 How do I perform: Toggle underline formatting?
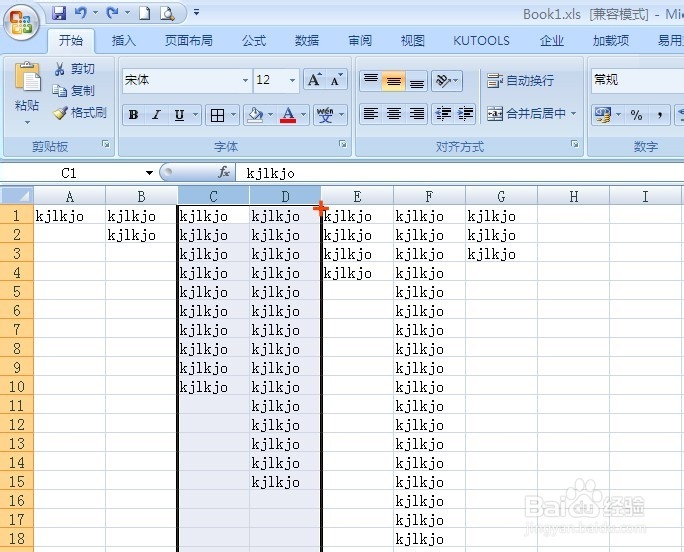[x=179, y=115]
